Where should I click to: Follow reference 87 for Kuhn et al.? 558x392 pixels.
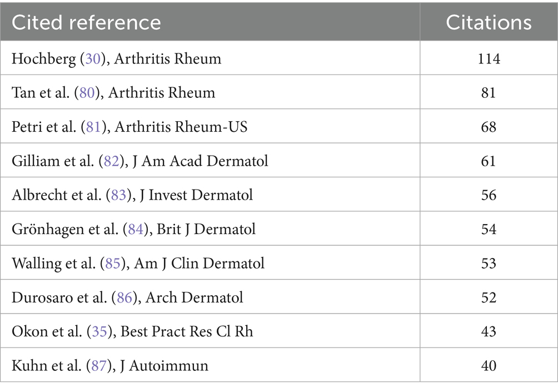(x=99, y=365)
